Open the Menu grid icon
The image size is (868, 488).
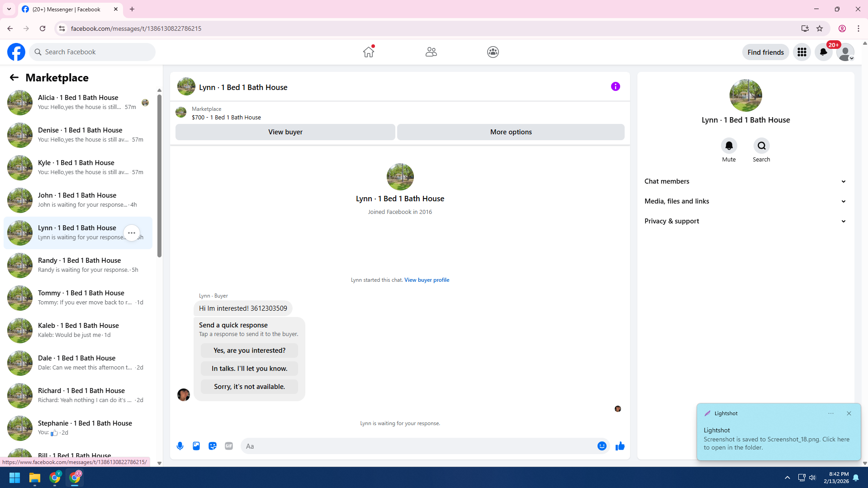[x=802, y=52]
